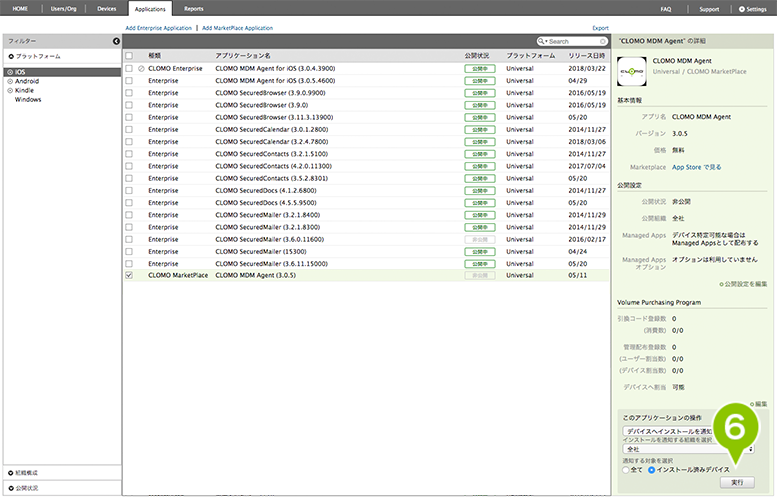Open the Support menu item
The width and height of the screenshot is (778, 500).
[x=709, y=9]
